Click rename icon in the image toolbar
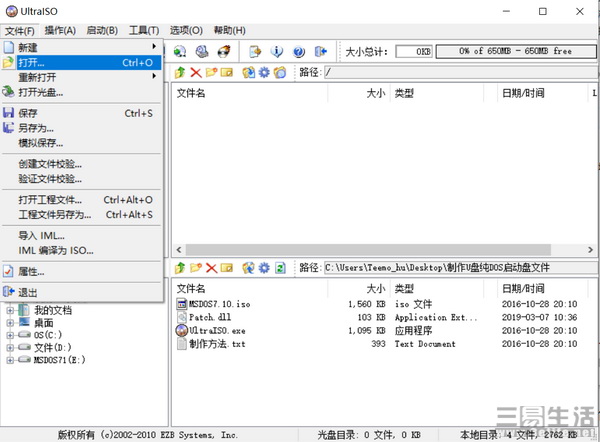 tap(227, 72)
